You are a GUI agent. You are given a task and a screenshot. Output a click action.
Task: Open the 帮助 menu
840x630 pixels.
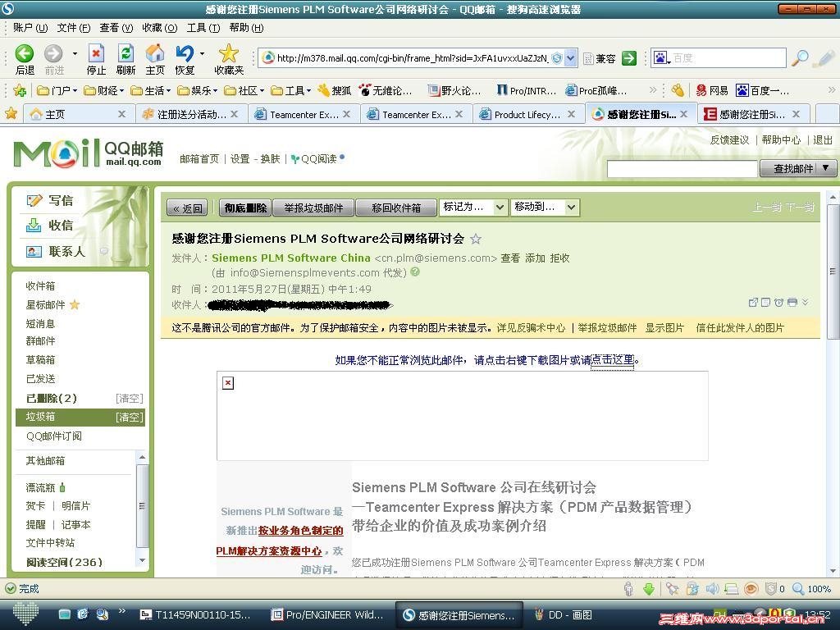coord(246,28)
